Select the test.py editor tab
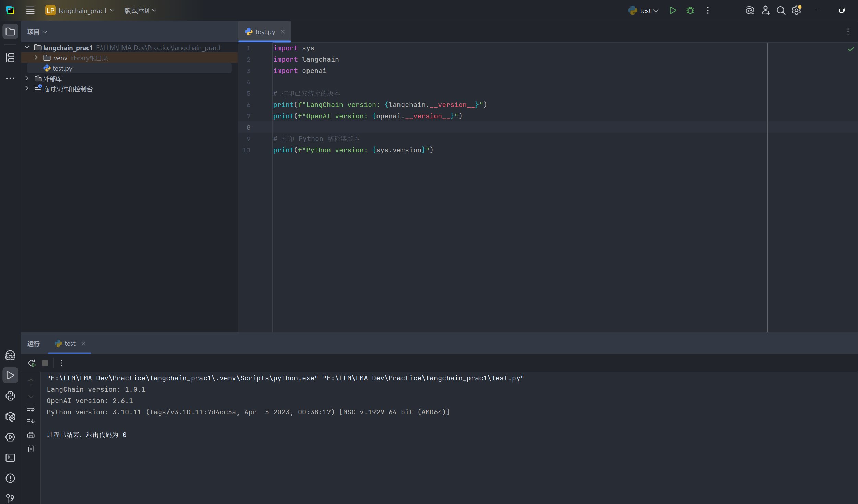This screenshot has width=858, height=504. 265,32
